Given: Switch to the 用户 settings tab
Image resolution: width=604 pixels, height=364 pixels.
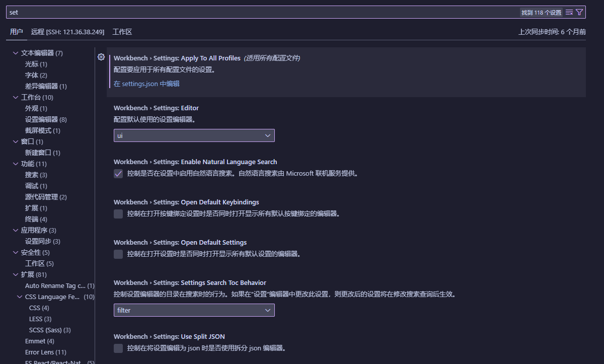Looking at the screenshot, I should pos(16,32).
